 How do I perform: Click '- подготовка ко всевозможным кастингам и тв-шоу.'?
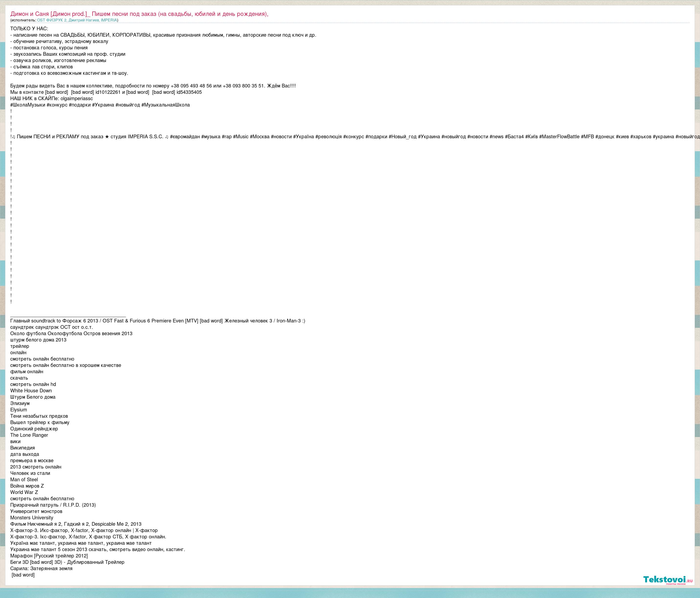(69, 73)
